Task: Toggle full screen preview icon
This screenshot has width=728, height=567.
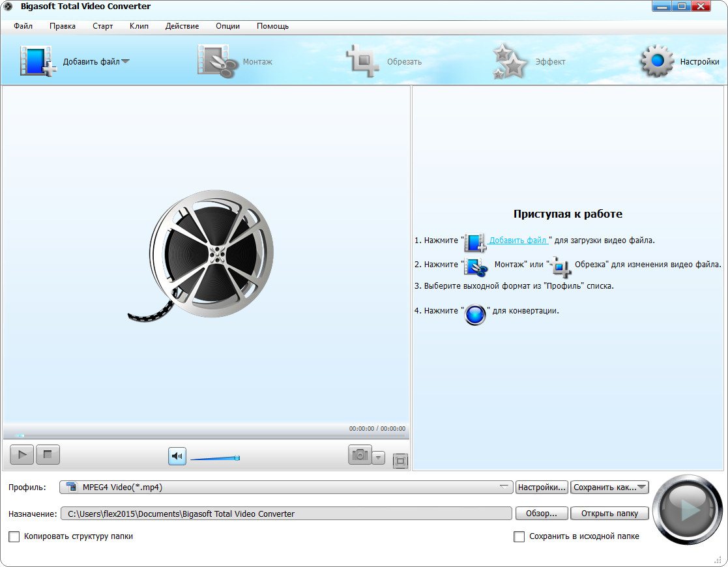Action: (400, 461)
